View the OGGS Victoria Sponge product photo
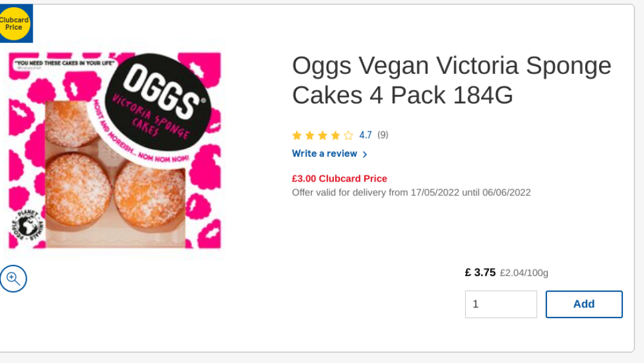Viewport: 644px width, 363px height. [115, 148]
